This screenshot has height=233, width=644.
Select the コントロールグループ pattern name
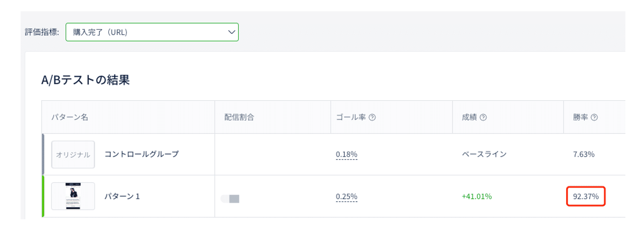point(141,154)
